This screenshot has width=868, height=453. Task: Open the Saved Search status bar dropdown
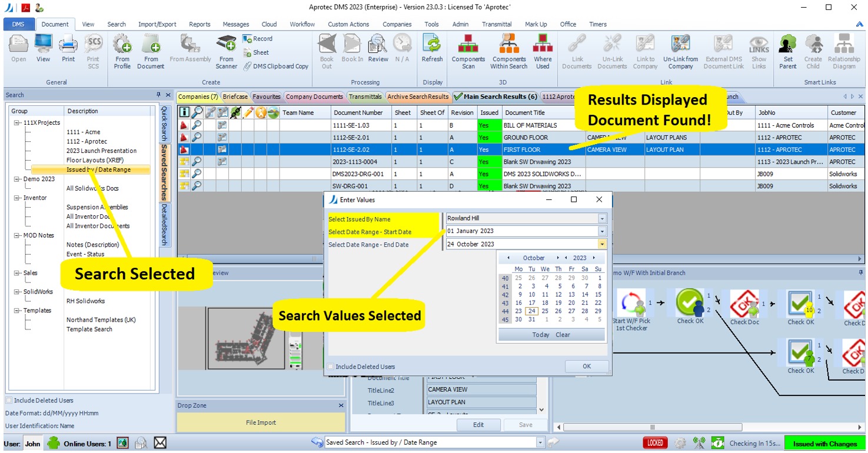540,442
